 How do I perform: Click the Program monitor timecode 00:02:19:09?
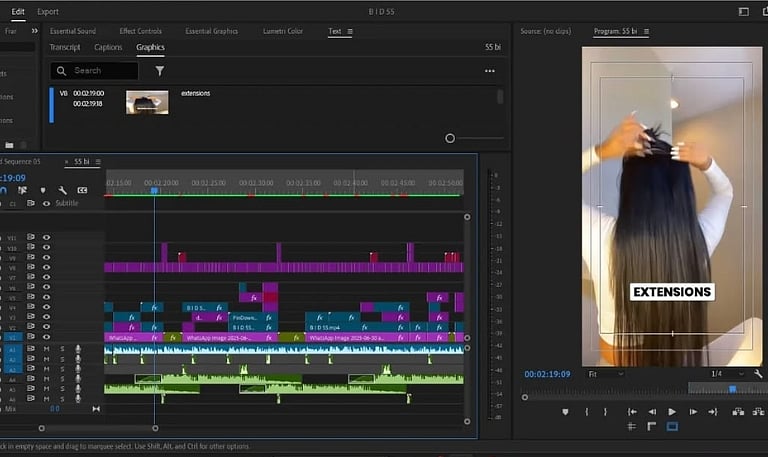click(x=547, y=374)
